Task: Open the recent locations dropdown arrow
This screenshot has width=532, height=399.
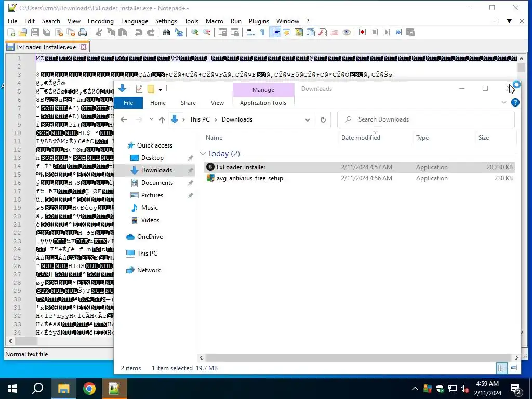Action: [x=151, y=119]
